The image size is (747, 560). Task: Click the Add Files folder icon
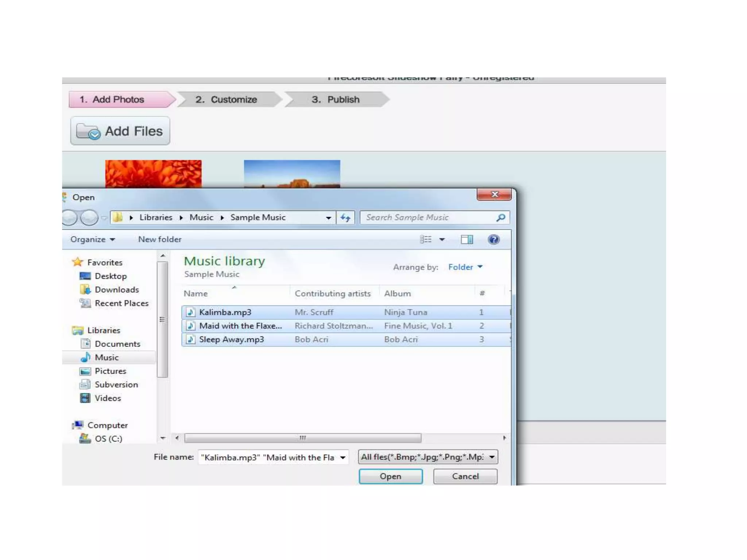click(88, 132)
